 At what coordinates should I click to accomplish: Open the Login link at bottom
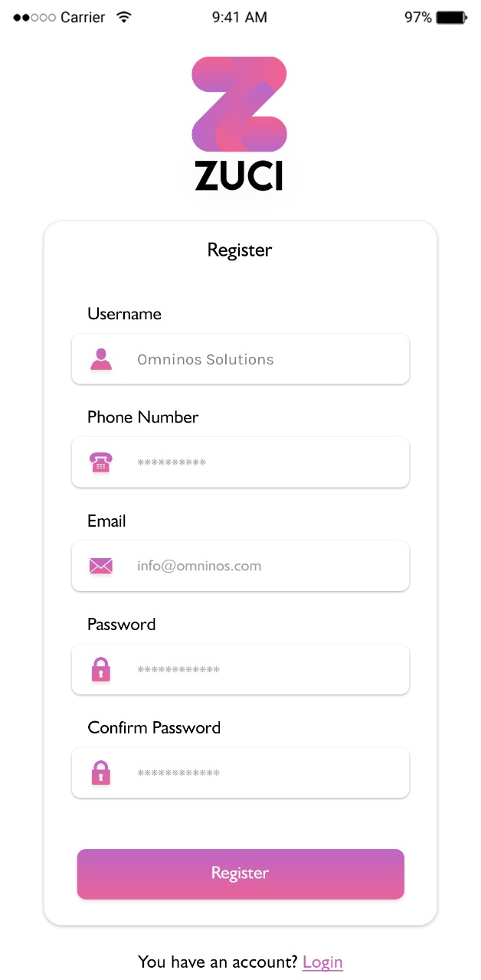click(322, 962)
